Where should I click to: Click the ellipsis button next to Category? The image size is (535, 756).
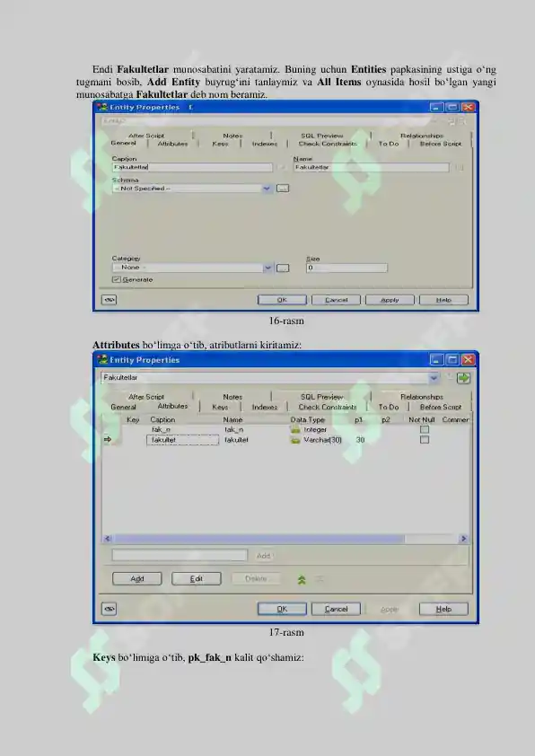(283, 268)
